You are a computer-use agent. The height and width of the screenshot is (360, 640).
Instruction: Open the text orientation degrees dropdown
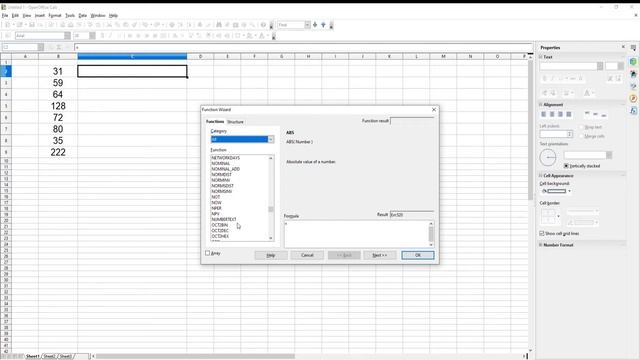click(x=609, y=155)
